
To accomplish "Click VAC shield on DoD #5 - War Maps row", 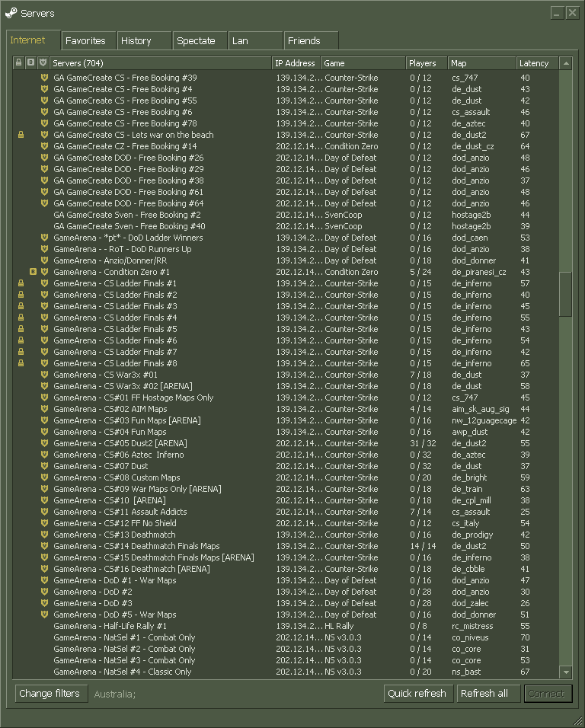I will coord(45,615).
